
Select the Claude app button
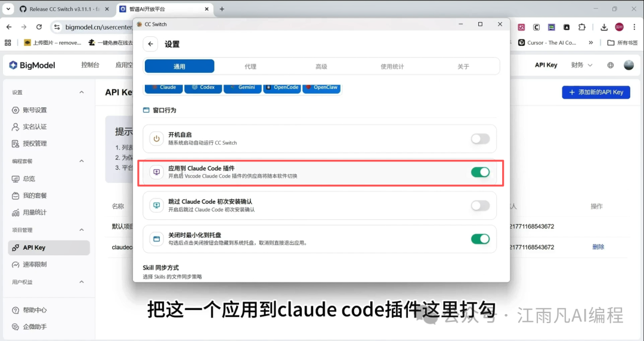164,88
